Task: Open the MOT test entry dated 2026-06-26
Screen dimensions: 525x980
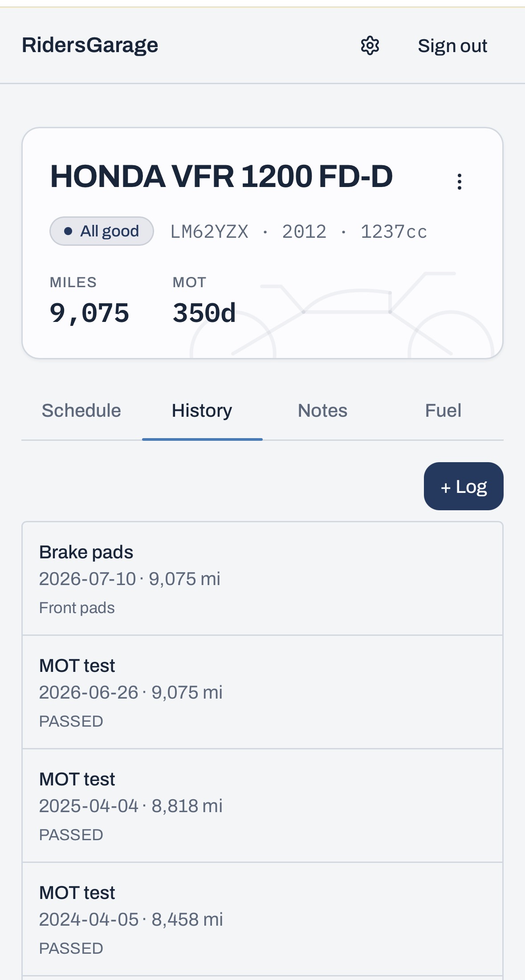Action: click(263, 692)
